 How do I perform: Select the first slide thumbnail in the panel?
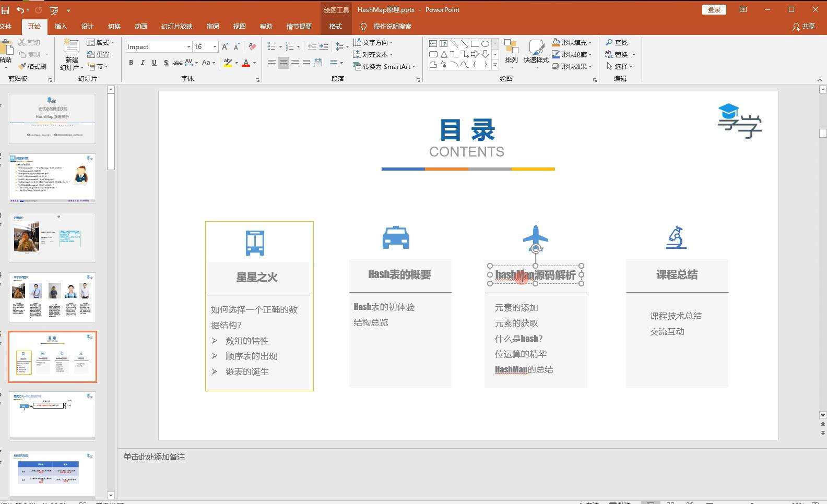click(x=52, y=118)
